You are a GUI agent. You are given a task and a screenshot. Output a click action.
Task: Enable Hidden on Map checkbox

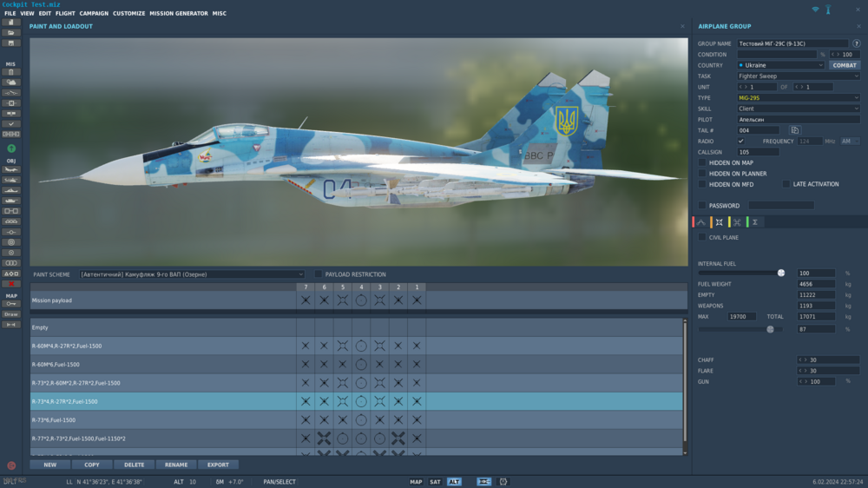click(x=702, y=163)
